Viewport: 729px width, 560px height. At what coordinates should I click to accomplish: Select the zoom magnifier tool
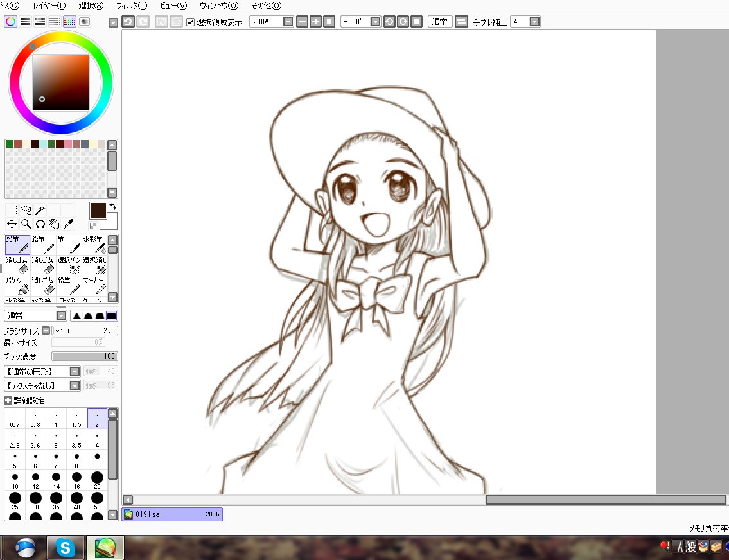click(x=26, y=224)
